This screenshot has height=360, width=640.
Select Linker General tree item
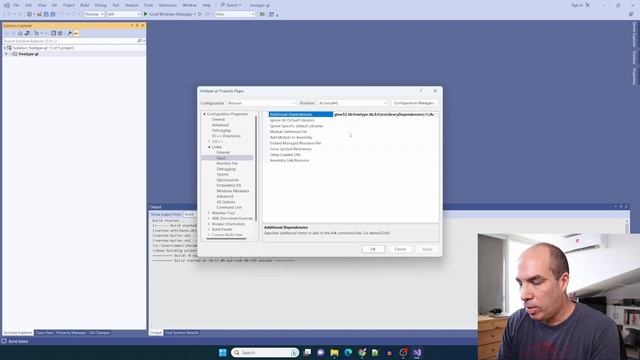tap(223, 152)
